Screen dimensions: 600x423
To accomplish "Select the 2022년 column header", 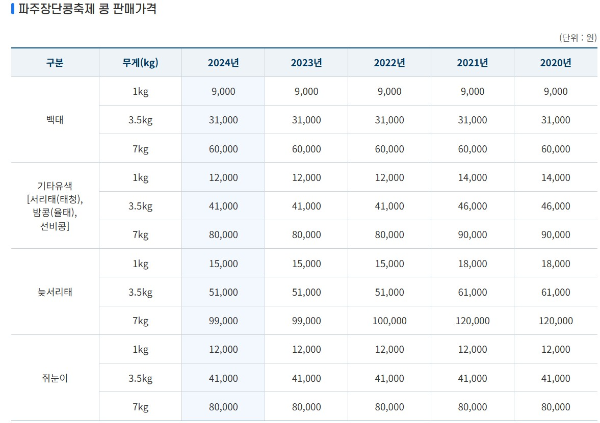I will [x=389, y=63].
